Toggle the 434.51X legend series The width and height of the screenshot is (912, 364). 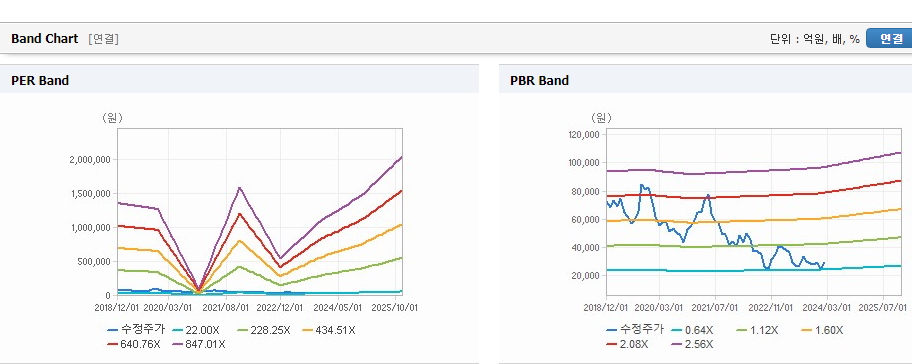point(329,330)
